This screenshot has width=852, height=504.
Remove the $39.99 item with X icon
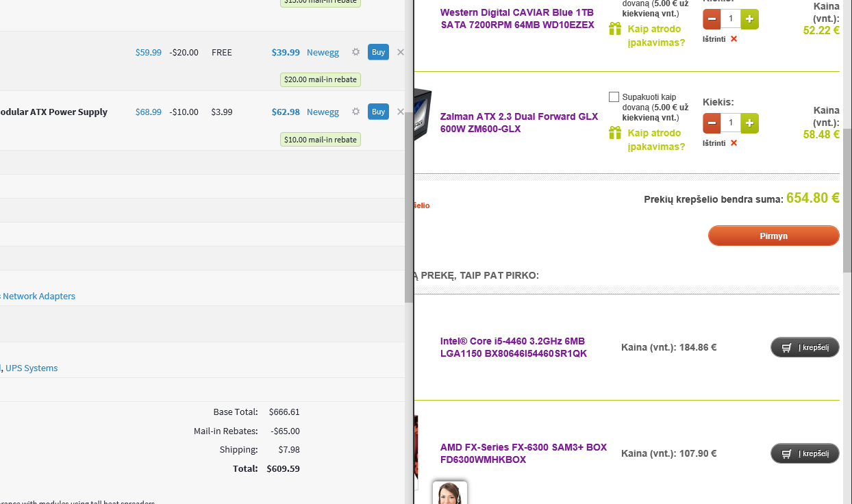401,52
